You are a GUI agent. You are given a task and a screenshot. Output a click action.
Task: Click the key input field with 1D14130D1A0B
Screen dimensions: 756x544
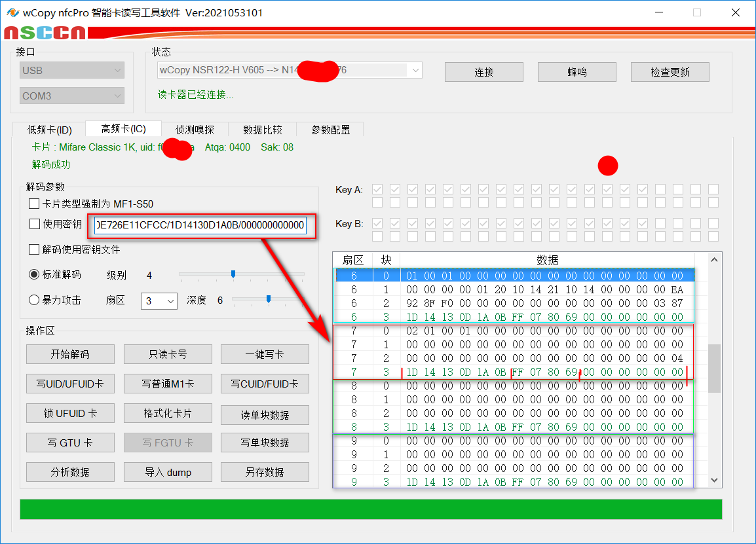coord(200,225)
